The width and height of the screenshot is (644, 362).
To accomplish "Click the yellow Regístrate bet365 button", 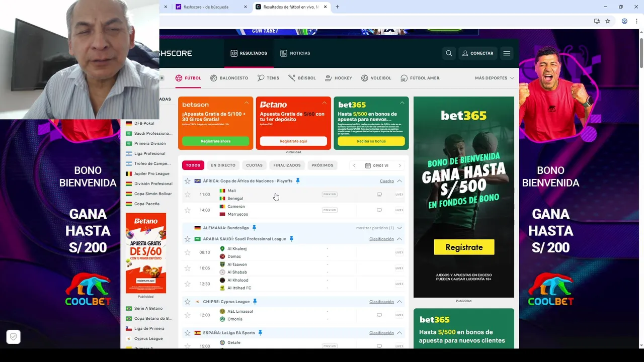I will tap(464, 247).
